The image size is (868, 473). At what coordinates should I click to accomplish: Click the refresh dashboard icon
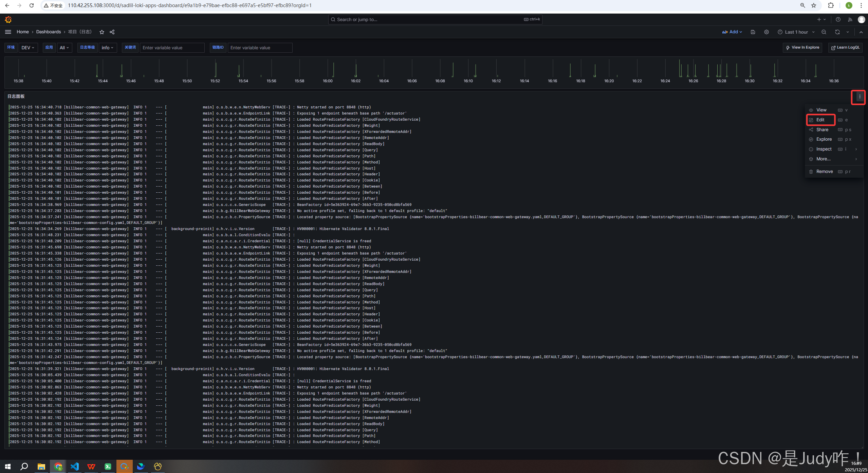[x=837, y=32]
